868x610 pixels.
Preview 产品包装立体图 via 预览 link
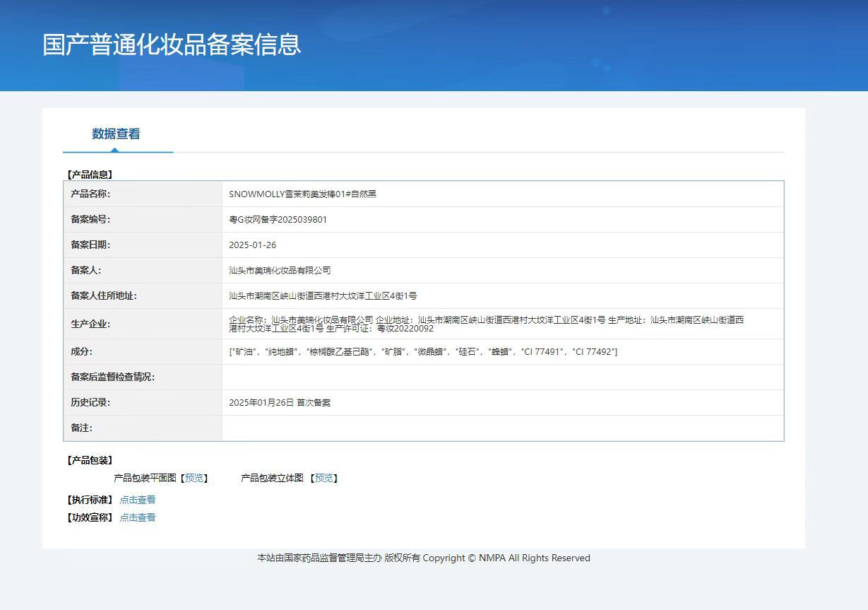[324, 479]
